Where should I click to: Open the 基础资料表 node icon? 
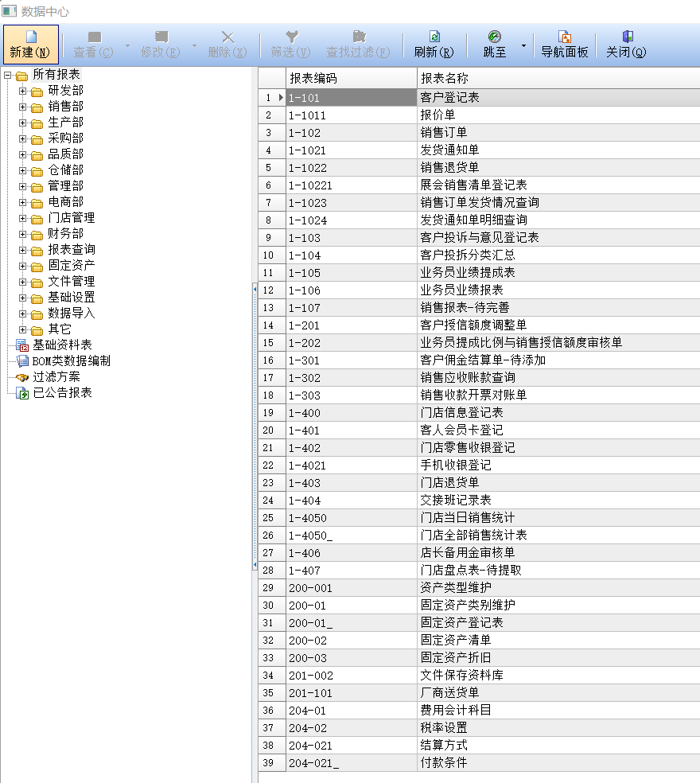[x=22, y=345]
